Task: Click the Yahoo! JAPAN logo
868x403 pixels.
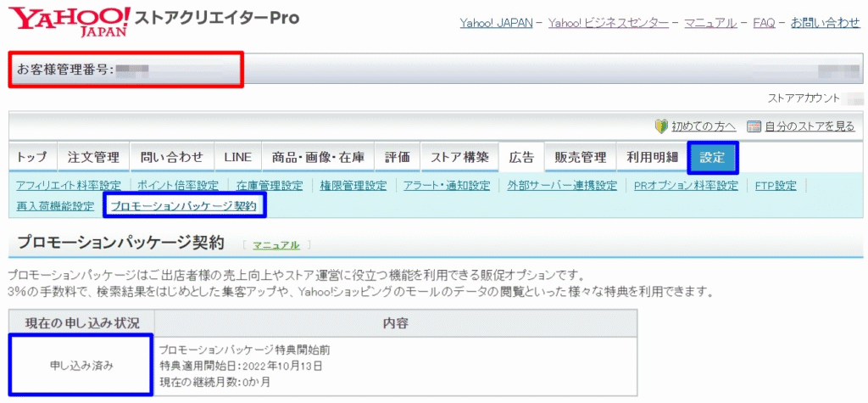Action: tap(70, 21)
